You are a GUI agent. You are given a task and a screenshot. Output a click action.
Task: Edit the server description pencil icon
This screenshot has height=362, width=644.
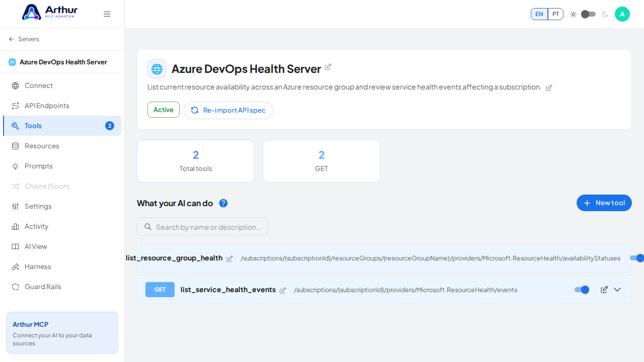click(549, 87)
